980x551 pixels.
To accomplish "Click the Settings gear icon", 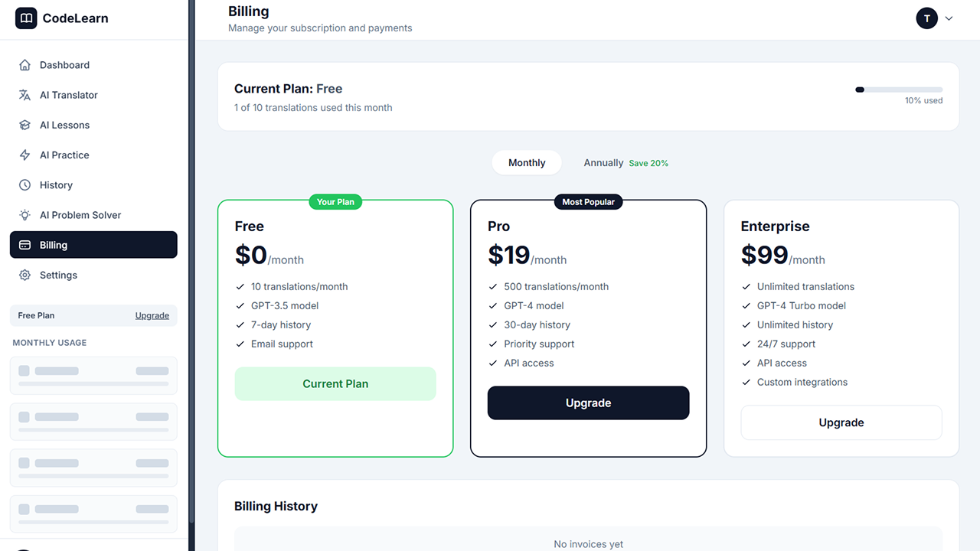I will [25, 275].
